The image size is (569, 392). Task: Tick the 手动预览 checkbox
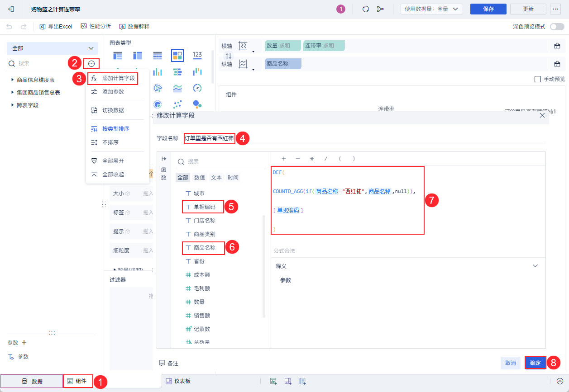(x=538, y=79)
